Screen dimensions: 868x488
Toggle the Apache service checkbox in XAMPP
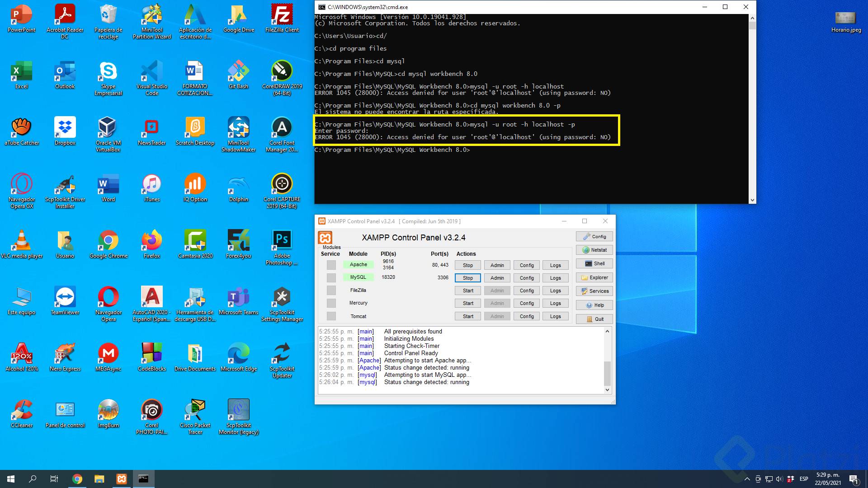pos(331,265)
